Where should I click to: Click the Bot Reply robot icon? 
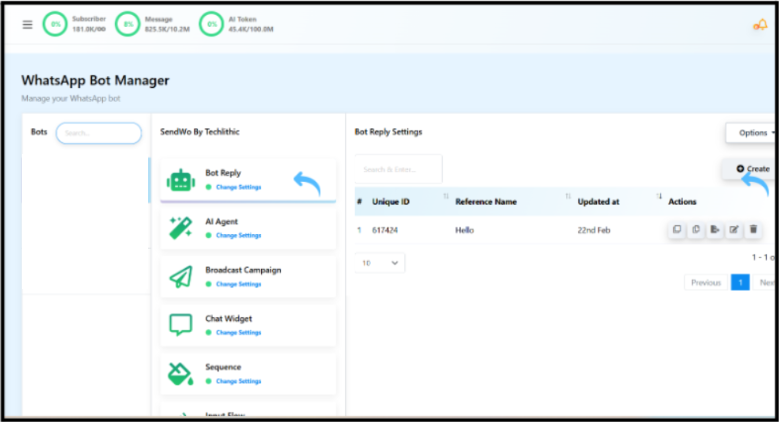(181, 180)
